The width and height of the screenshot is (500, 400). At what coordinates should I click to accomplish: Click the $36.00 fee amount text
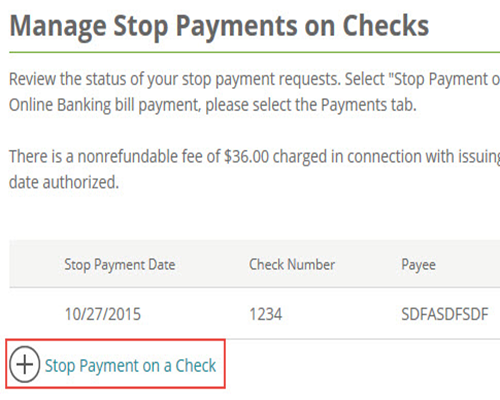coord(246,156)
